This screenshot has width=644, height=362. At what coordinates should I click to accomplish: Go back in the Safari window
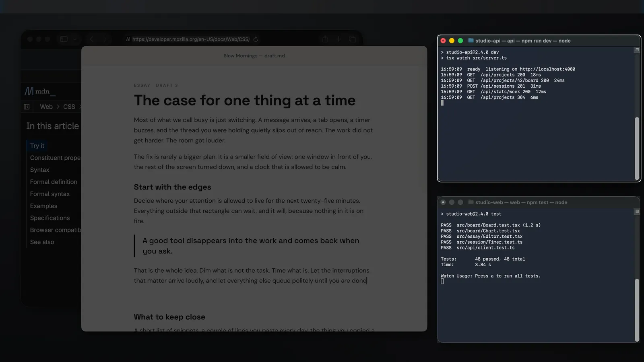pos(92,39)
